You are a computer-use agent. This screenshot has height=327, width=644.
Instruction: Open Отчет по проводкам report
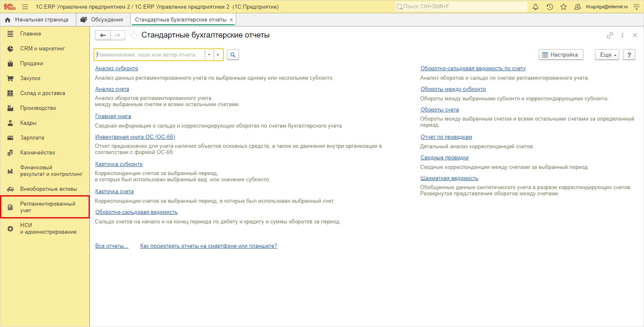(446, 137)
